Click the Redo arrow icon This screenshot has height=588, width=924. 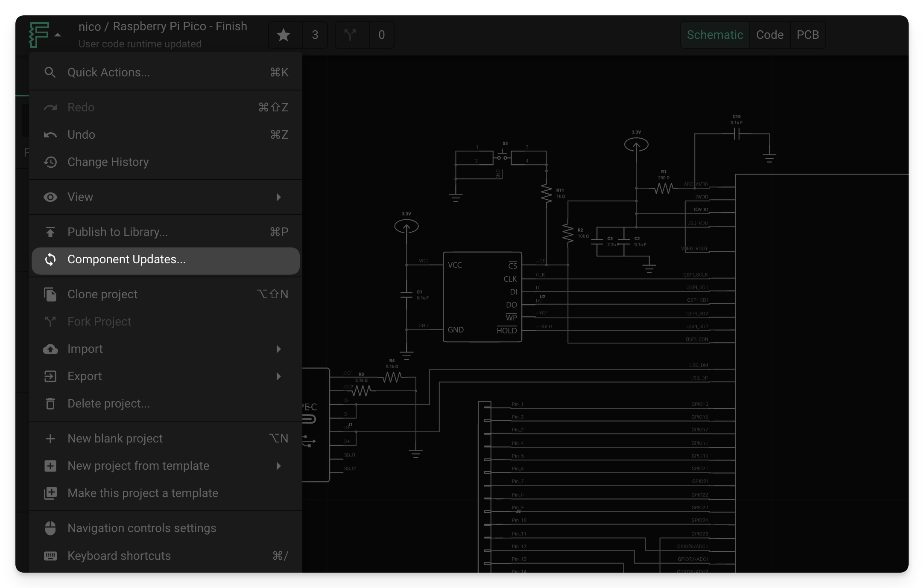[x=50, y=108]
